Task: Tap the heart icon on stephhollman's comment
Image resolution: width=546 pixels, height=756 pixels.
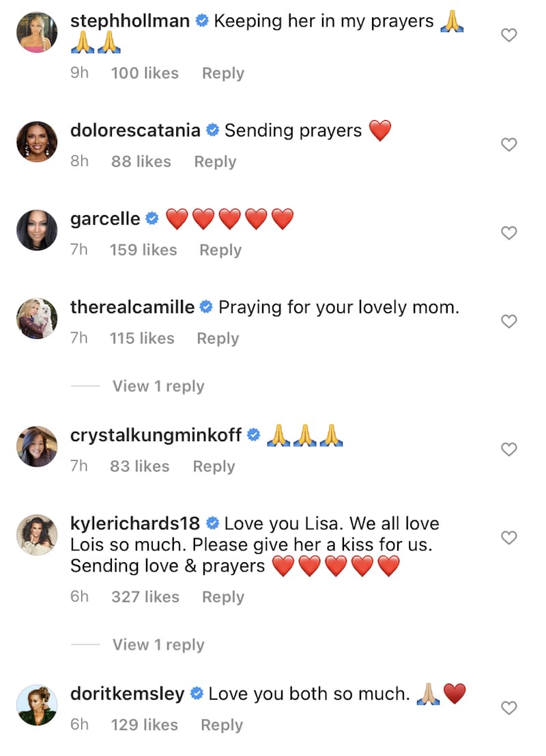Action: tap(509, 35)
